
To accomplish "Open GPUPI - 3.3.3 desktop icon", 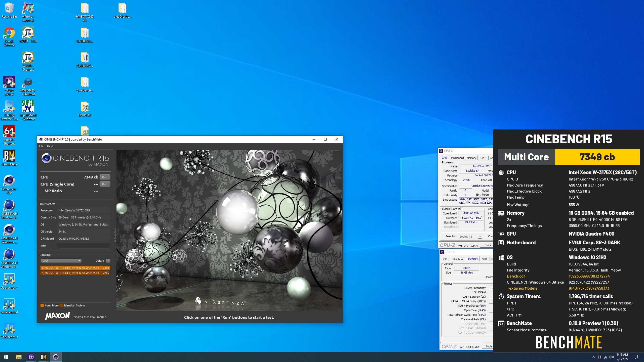I will 28,35.
